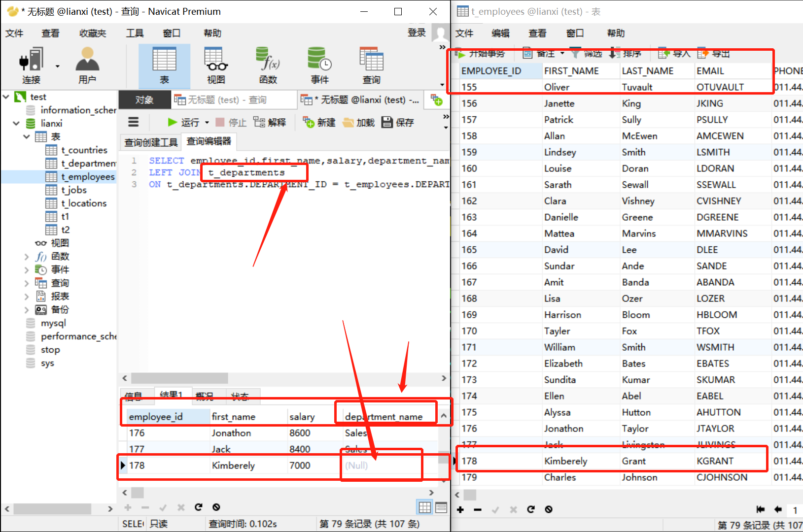Open the View (视图) toolbar icon
The width and height of the screenshot is (803, 532).
click(x=216, y=66)
